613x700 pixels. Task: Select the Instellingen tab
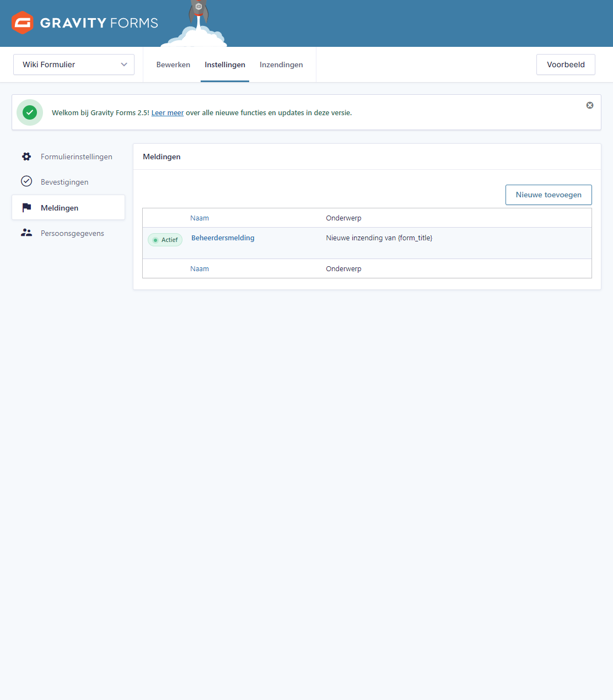tap(225, 64)
